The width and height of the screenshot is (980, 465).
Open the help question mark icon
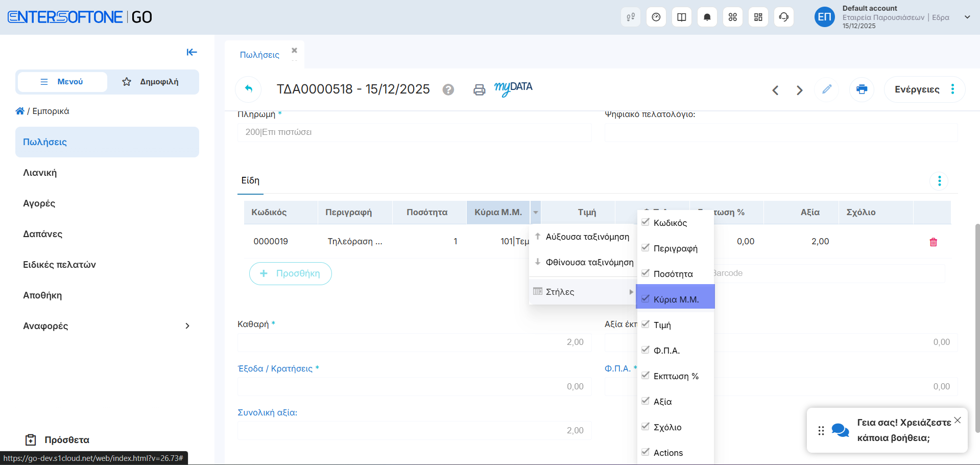point(448,90)
